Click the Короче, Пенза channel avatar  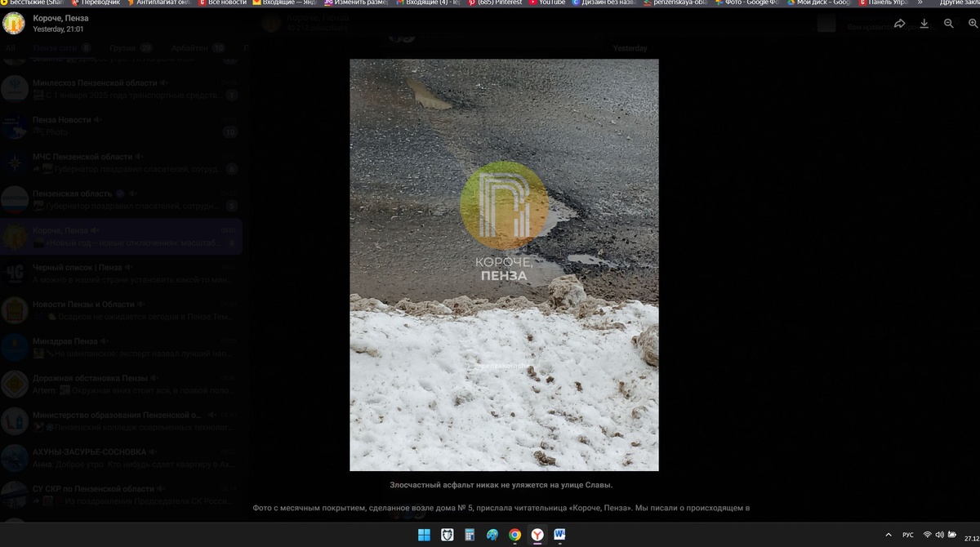click(14, 23)
